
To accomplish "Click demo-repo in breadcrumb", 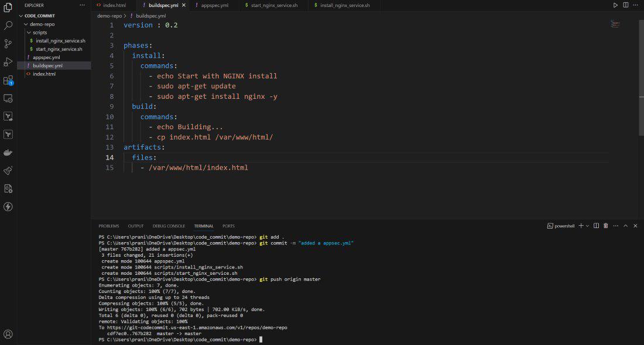I will tap(109, 16).
